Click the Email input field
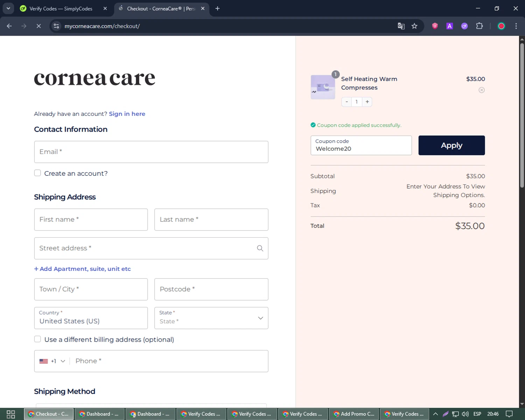Image resolution: width=525 pixels, height=420 pixels. click(151, 152)
